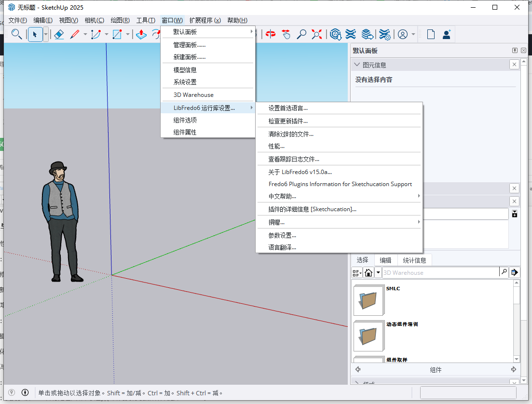Open the 工具(T) menu
This screenshot has width=532, height=404.
click(146, 20)
